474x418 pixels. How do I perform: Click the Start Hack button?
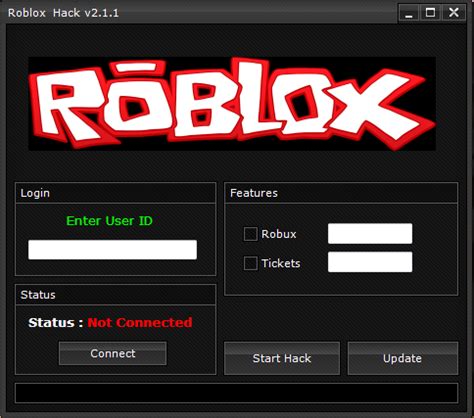tap(282, 358)
